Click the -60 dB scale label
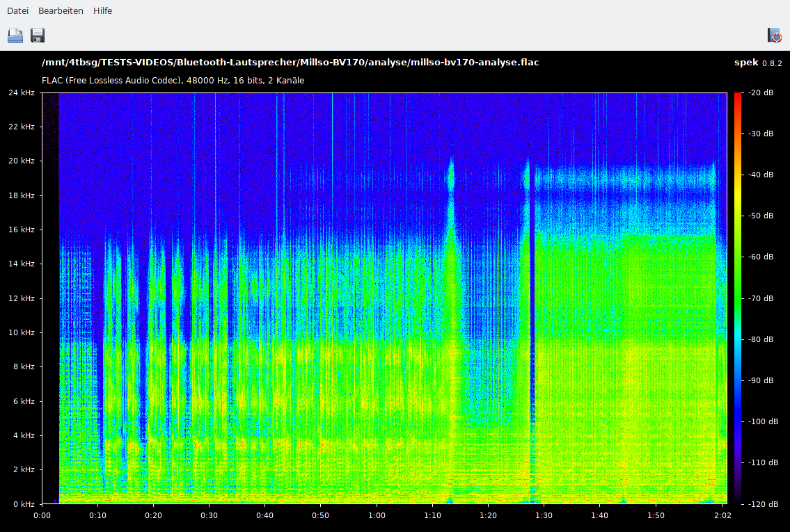The width and height of the screenshot is (790, 532). click(761, 257)
